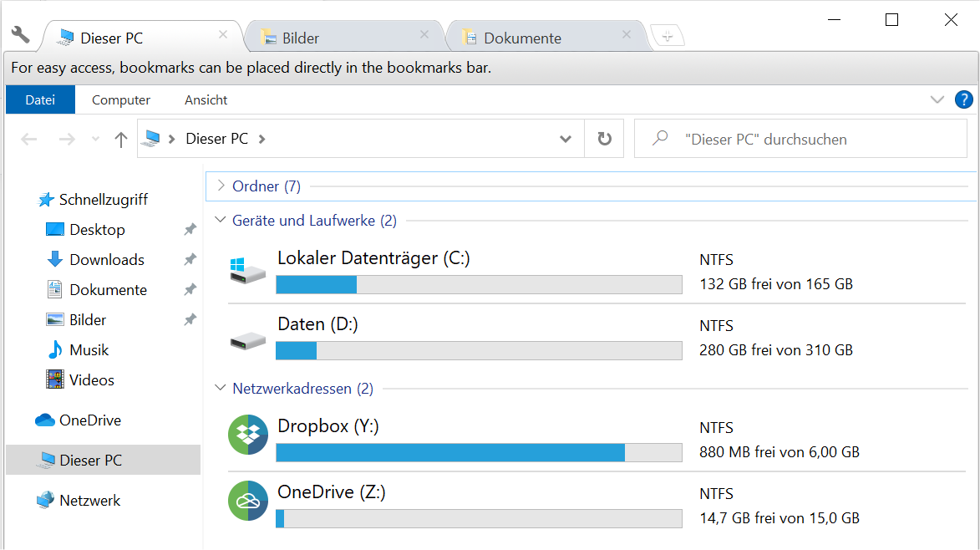Add a new tab with plus button

pyautogui.click(x=668, y=36)
